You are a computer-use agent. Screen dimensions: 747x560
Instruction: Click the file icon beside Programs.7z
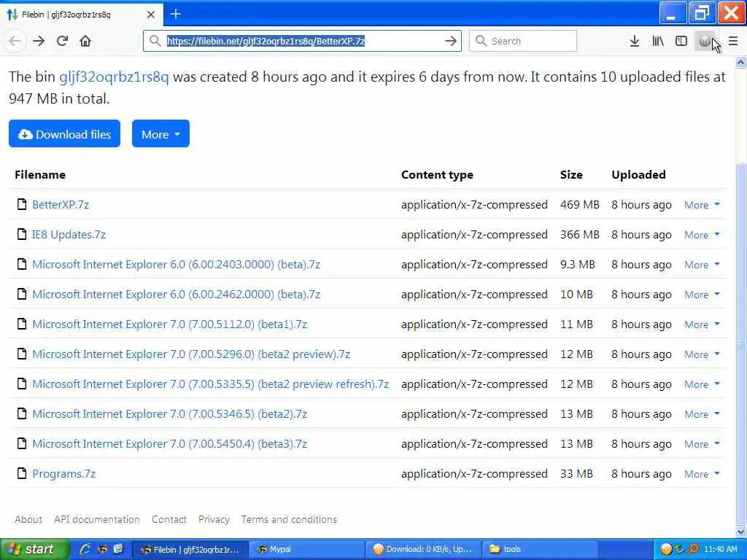[x=21, y=473]
